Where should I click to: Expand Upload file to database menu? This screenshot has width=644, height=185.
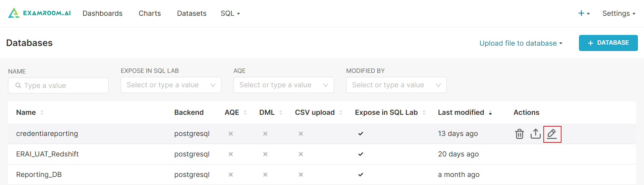coord(521,43)
